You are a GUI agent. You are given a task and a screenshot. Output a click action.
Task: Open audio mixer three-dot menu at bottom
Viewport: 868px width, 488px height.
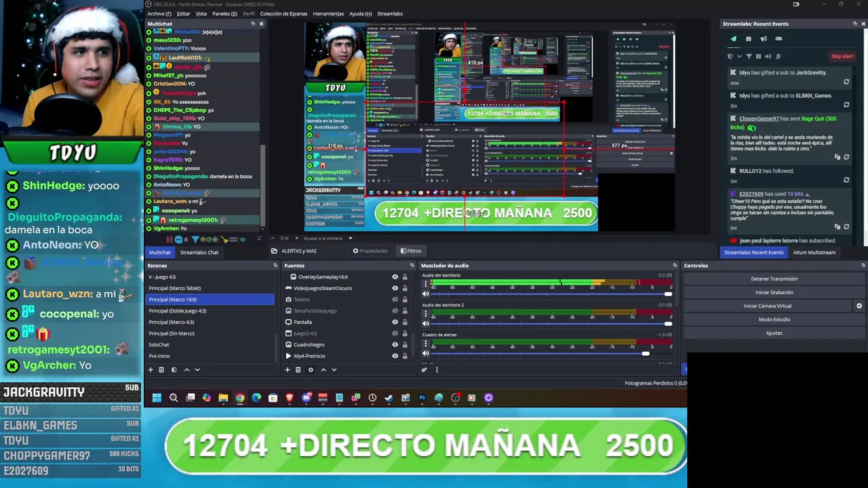click(437, 369)
